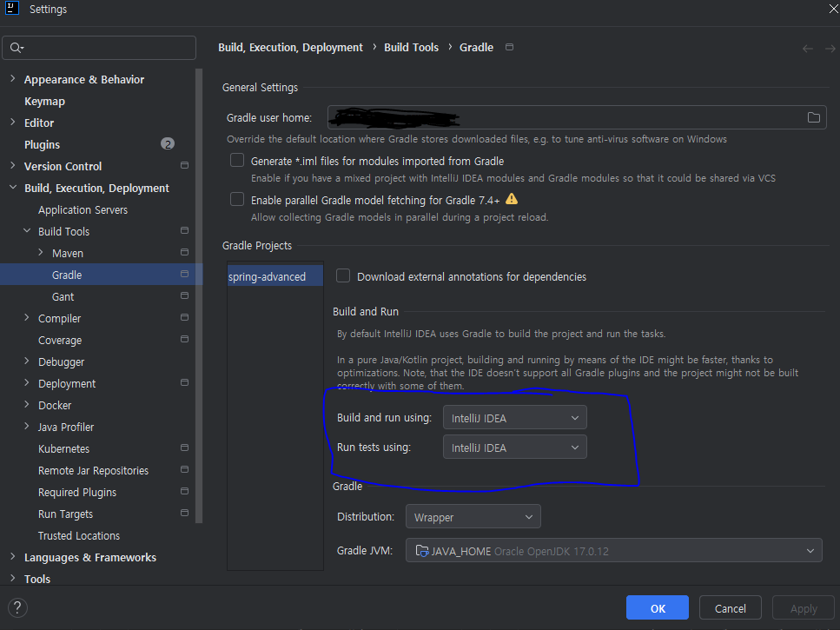Screen dimensions: 840x630
Task: Open Plugins settings page
Action: coord(42,144)
